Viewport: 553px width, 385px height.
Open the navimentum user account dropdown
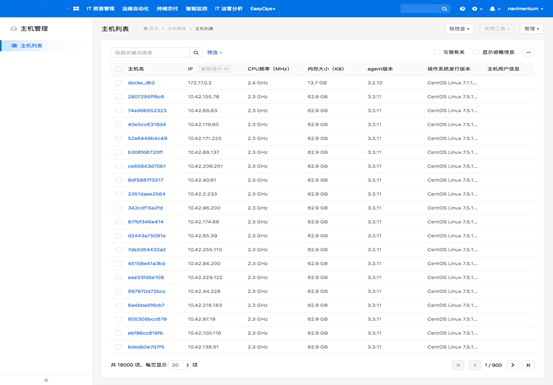click(525, 9)
